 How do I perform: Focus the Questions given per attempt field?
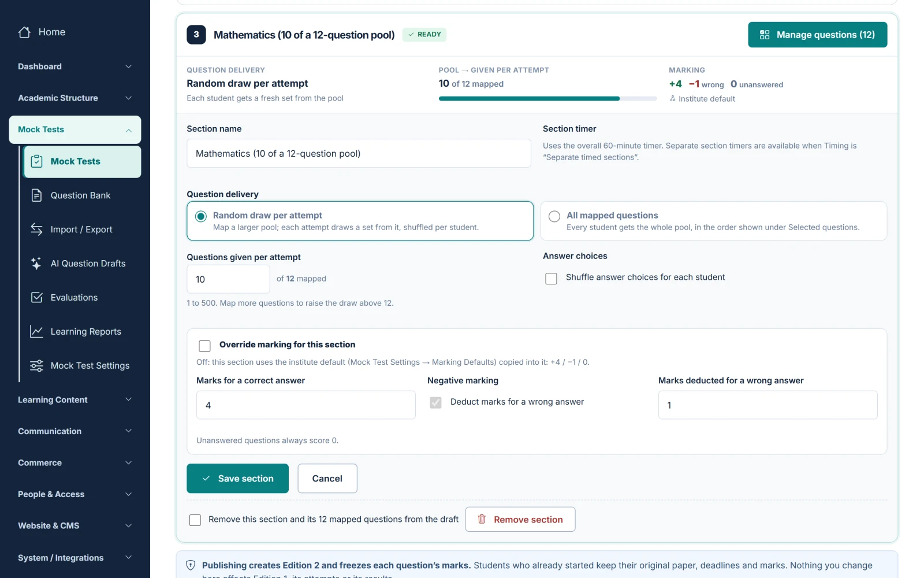click(228, 279)
